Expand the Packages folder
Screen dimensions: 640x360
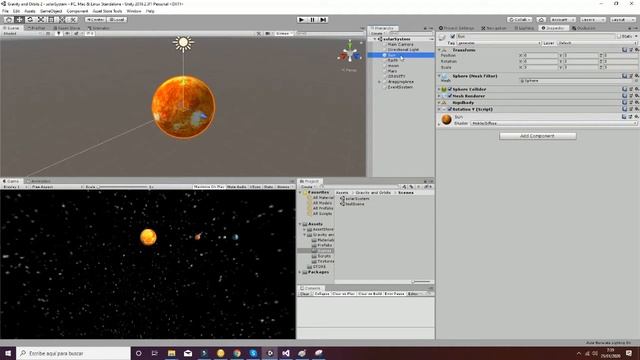tap(300, 272)
